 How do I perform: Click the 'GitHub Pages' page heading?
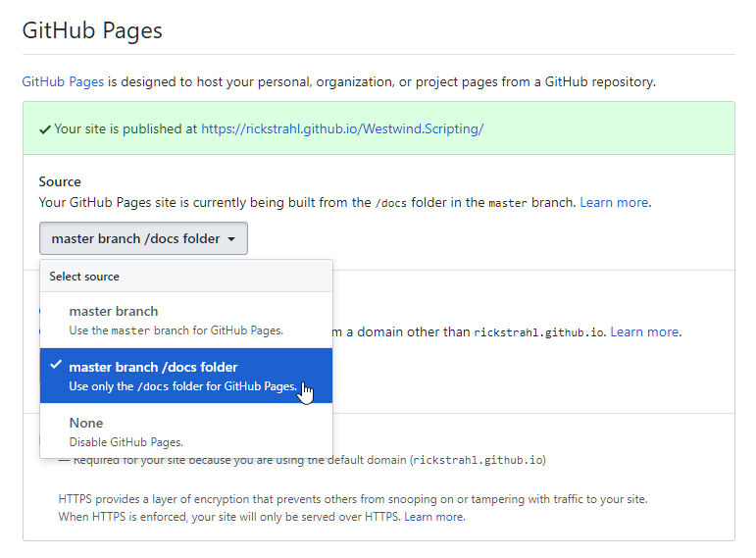click(x=92, y=30)
